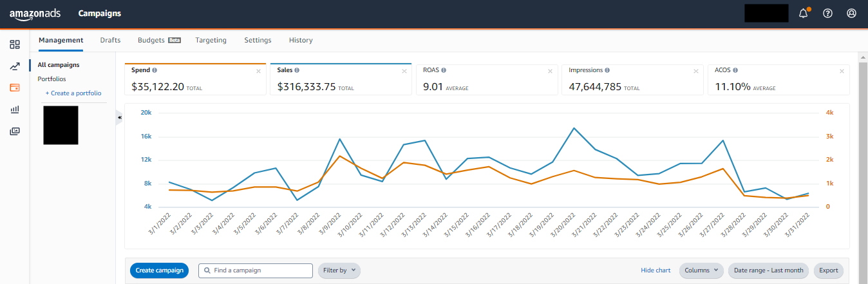Image resolution: width=868 pixels, height=284 pixels.
Task: Open the Filter by dropdown
Action: click(x=339, y=270)
